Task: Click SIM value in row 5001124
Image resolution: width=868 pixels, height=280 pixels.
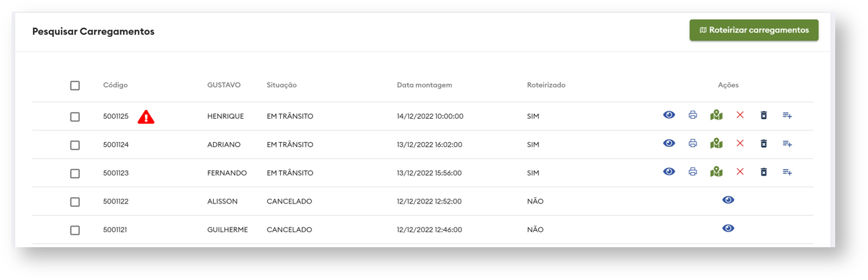Action: [x=533, y=145]
